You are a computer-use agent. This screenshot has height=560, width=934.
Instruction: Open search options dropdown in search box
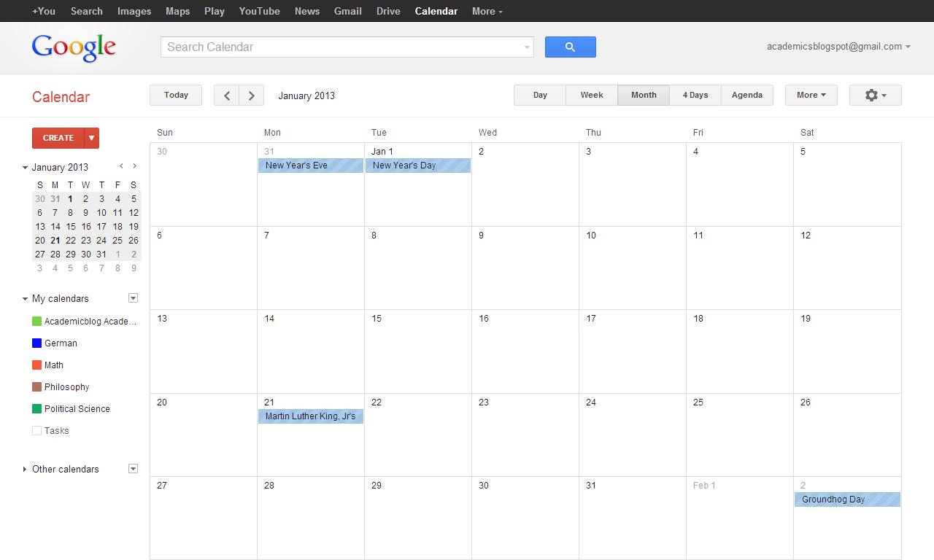pos(527,47)
